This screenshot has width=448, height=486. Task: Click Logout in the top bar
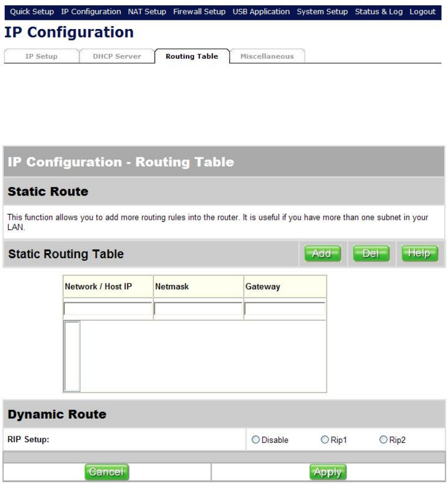click(x=423, y=12)
